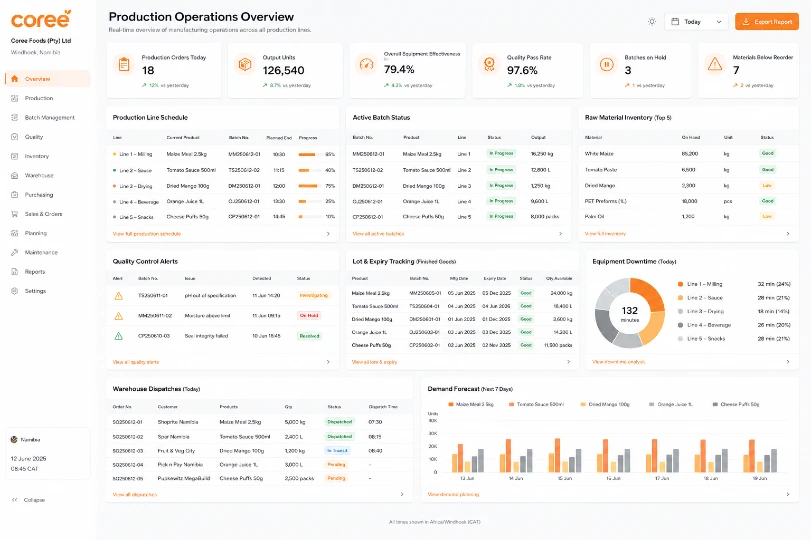This screenshot has height=540, width=811.
Task: Open the Overview home icon in sidebar
Action: click(14, 79)
